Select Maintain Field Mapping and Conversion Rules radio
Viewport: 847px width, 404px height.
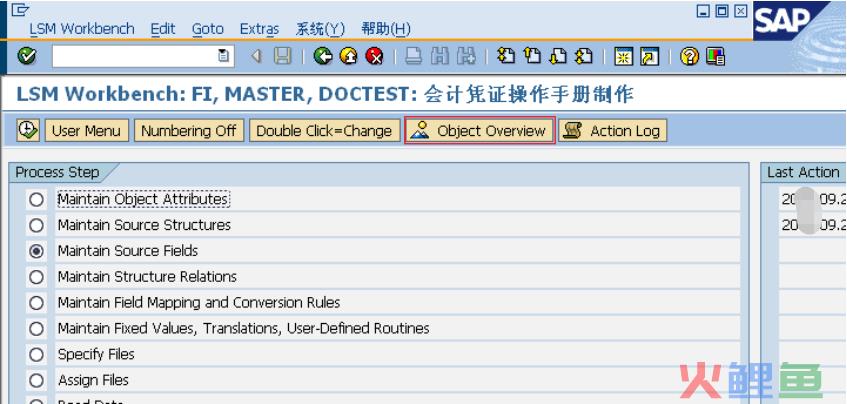[x=36, y=303]
